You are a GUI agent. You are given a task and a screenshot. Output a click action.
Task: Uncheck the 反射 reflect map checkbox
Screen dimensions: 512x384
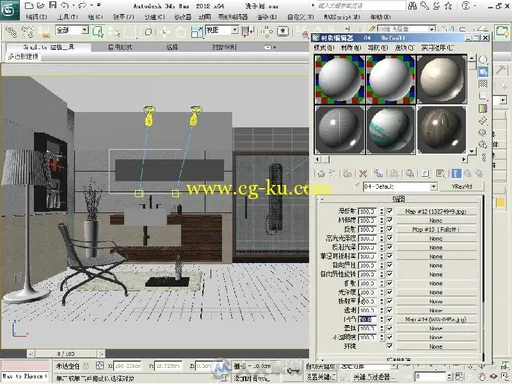pos(389,229)
